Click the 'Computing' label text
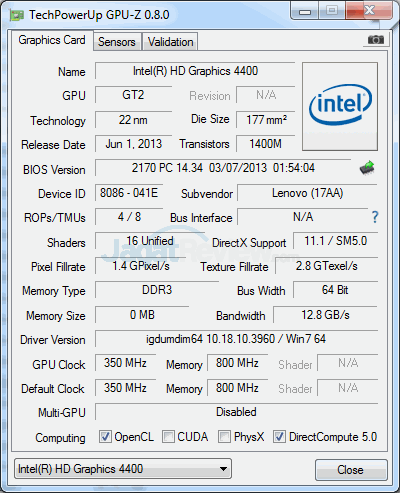Viewport: 400px width, 493px height. [x=60, y=438]
